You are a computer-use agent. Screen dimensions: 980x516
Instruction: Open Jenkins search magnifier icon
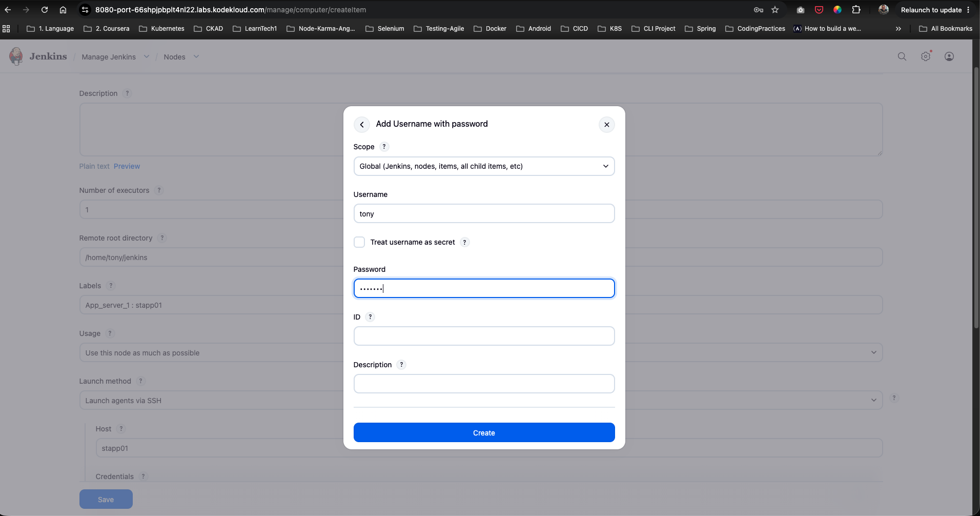902,56
